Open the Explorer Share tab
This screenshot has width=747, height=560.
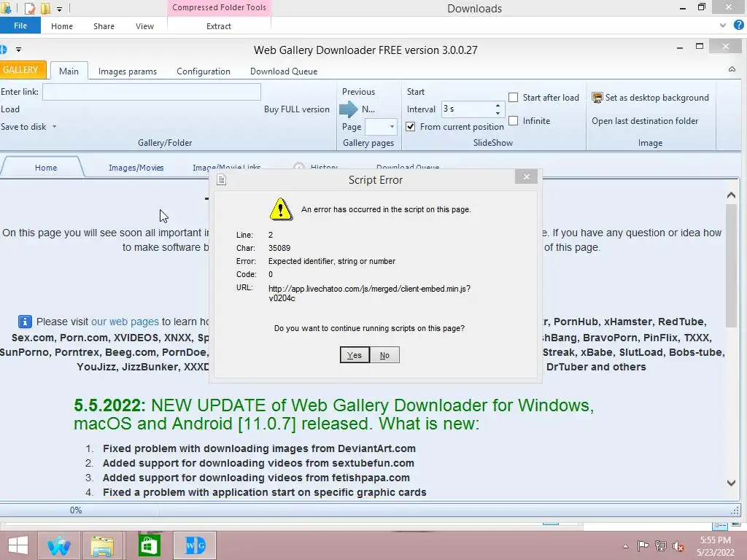click(x=104, y=26)
